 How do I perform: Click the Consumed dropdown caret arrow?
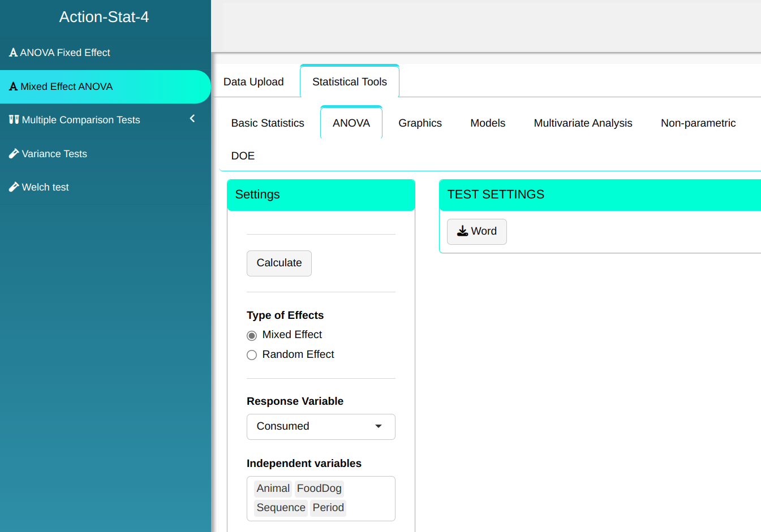pyautogui.click(x=379, y=426)
